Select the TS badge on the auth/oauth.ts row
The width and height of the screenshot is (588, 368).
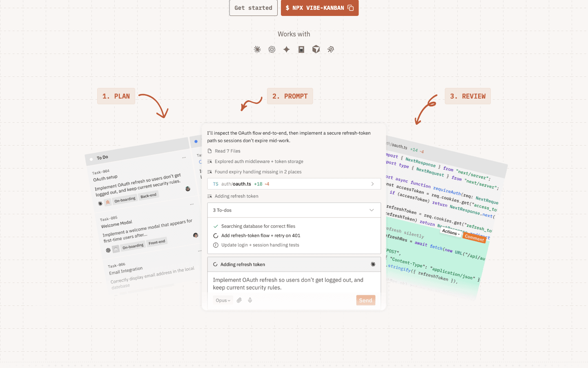[215, 184]
